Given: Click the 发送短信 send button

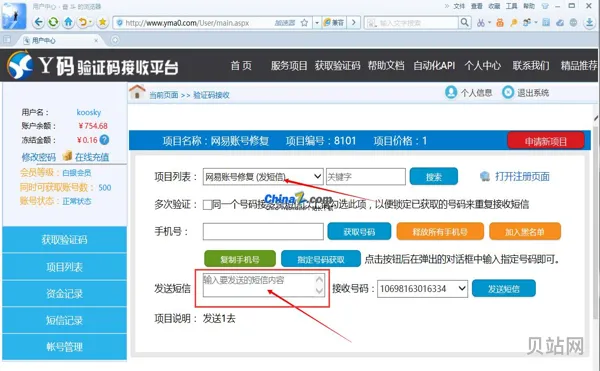Looking at the screenshot, I should 504,288.
